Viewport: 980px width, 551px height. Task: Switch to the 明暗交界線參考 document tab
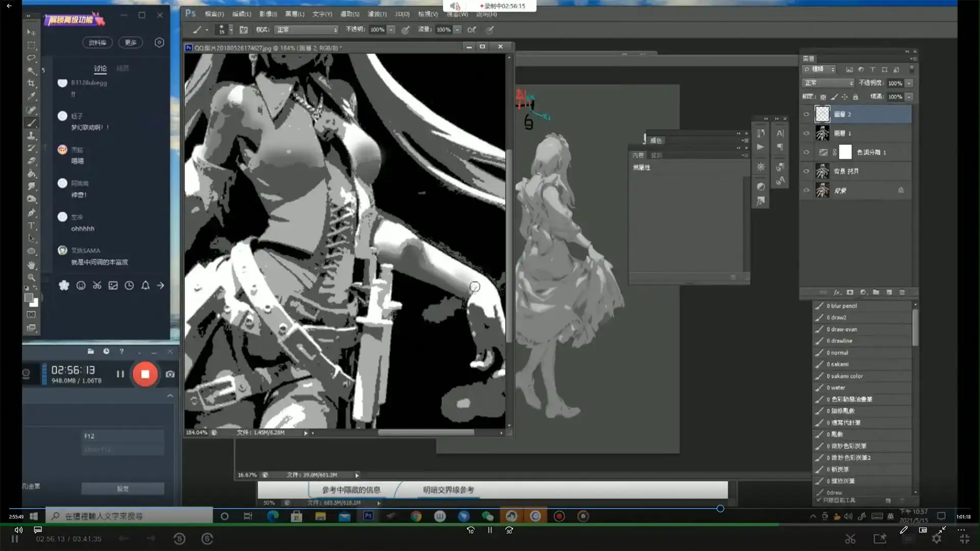(448, 490)
